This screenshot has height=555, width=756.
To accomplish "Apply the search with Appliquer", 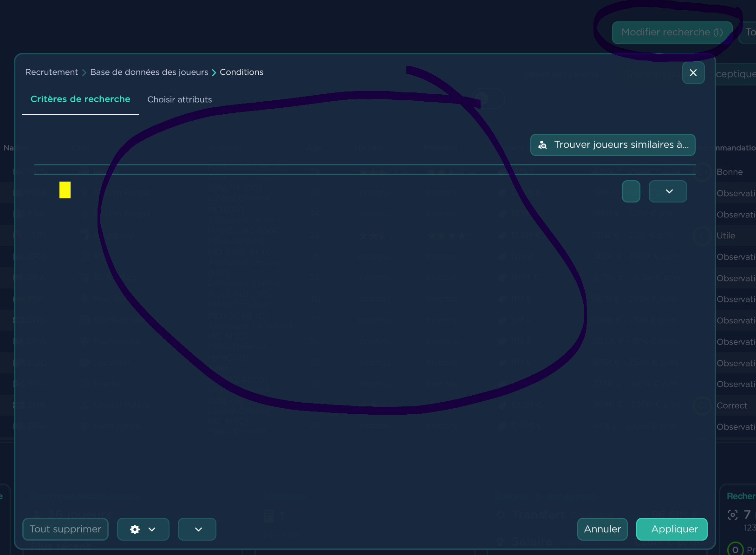I will (x=672, y=529).
